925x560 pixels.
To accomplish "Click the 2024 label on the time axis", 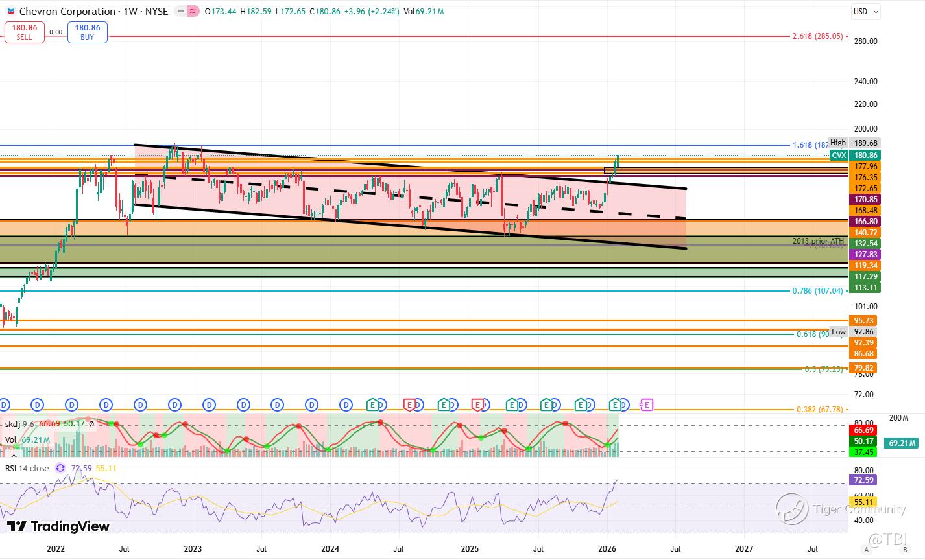I will click(330, 549).
